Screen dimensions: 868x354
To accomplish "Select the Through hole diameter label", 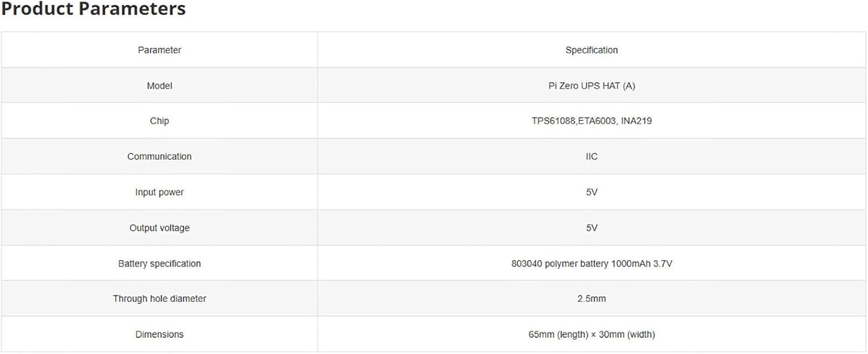I will [159, 299].
